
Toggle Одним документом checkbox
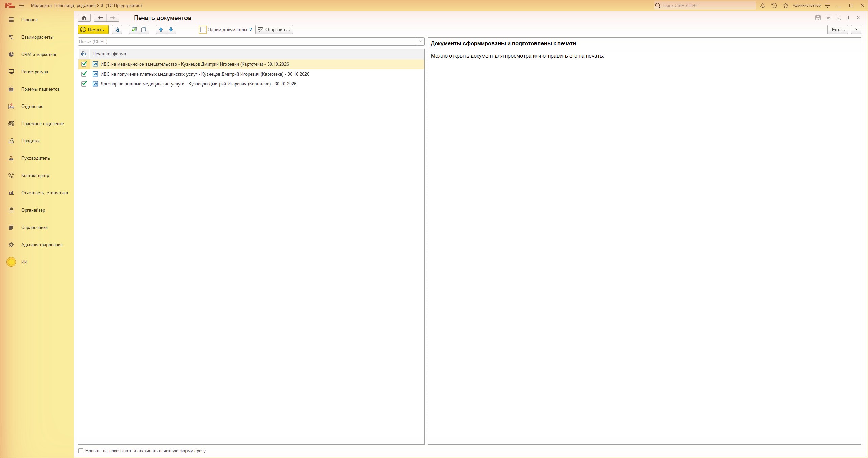click(x=203, y=30)
